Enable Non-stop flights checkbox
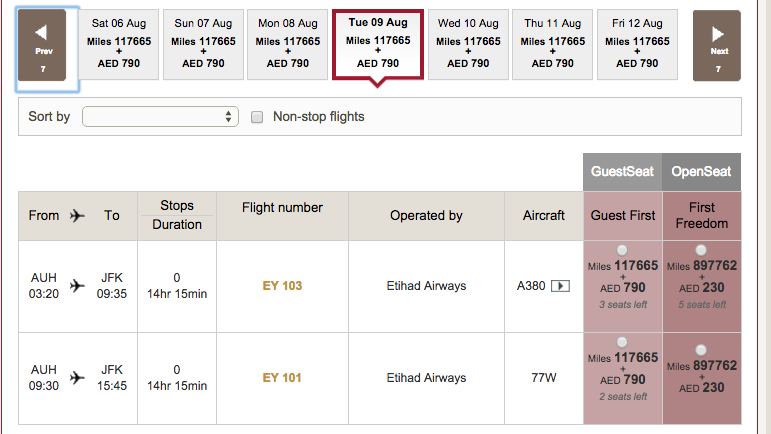Viewport: 771px width, 434px height. (x=257, y=117)
